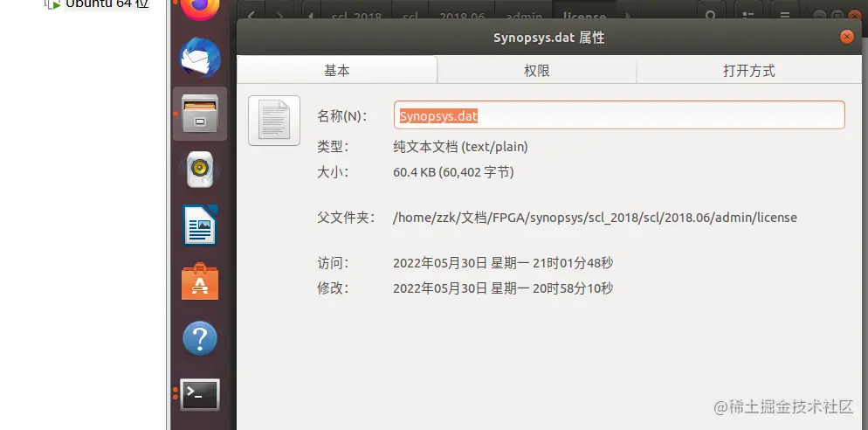868x430 pixels.
Task: Click the access time 21时01分48秒
Action: (503, 263)
